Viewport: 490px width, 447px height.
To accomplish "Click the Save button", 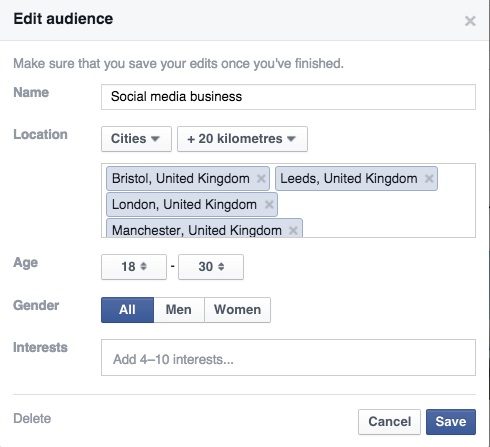I will [451, 422].
